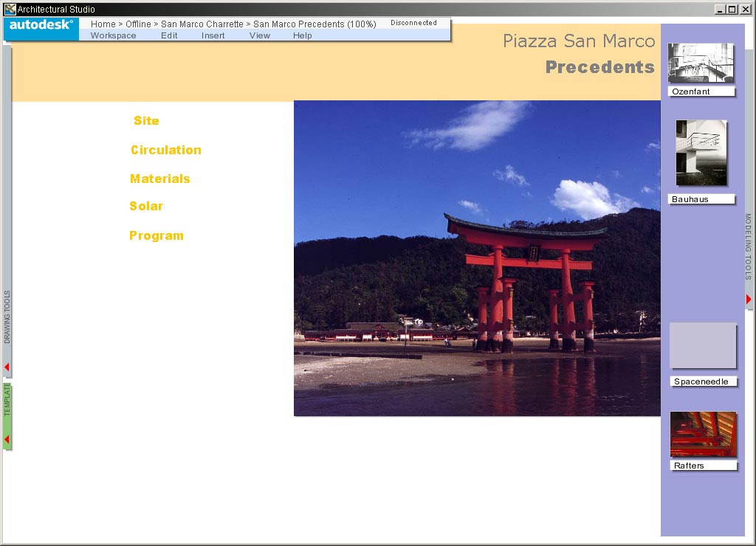756x546 pixels.
Task: Click Offline in the breadcrumb
Action: 138,24
